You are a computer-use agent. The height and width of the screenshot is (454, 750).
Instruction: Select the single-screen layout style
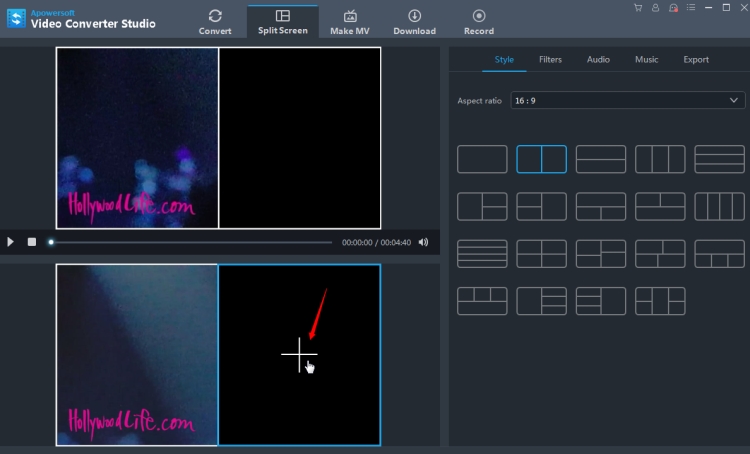(482, 159)
